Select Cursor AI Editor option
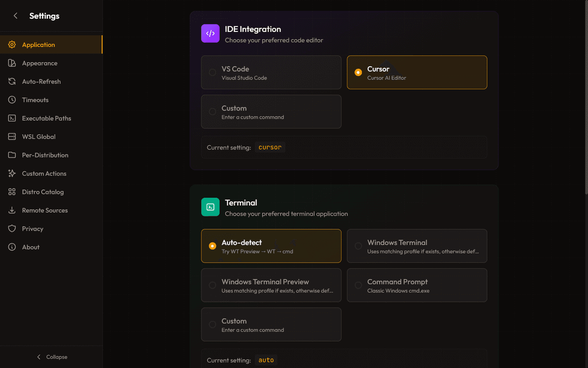This screenshot has width=588, height=368. point(416,72)
